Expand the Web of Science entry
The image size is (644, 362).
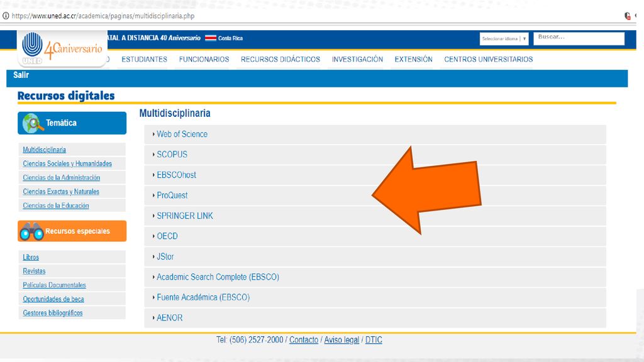[x=375, y=134]
